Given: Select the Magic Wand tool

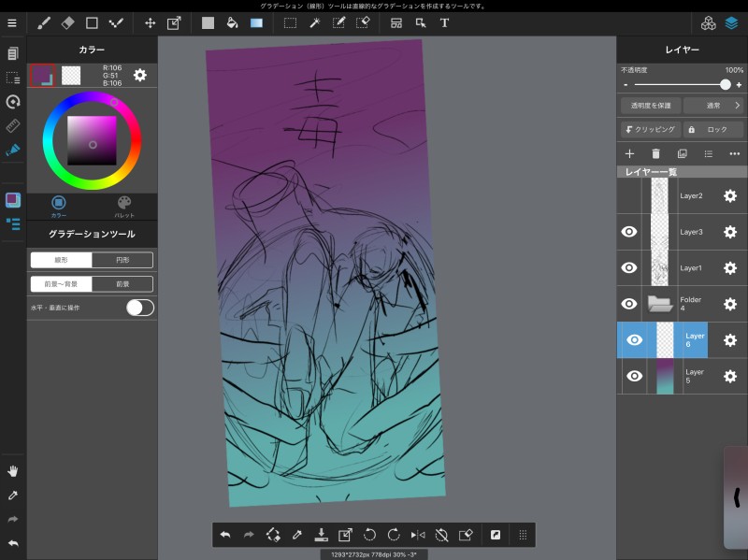Looking at the screenshot, I should coord(315,22).
